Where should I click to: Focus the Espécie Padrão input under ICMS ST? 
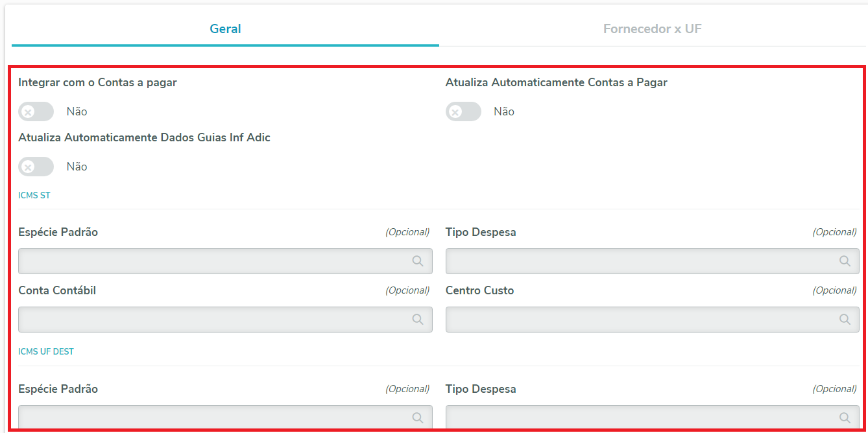pos(214,261)
